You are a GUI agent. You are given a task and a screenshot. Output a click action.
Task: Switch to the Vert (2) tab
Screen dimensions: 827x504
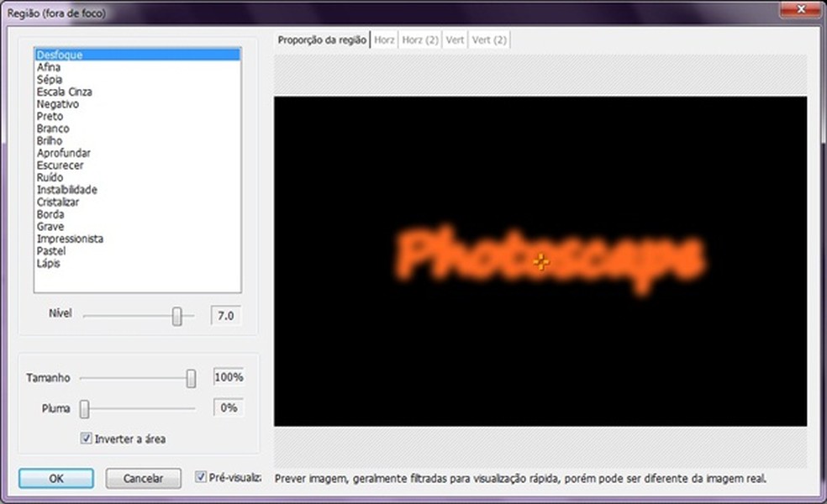[x=489, y=40]
